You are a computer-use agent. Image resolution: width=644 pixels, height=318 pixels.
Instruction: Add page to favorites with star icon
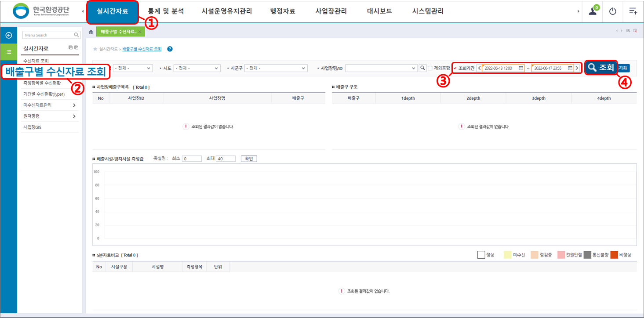95,49
